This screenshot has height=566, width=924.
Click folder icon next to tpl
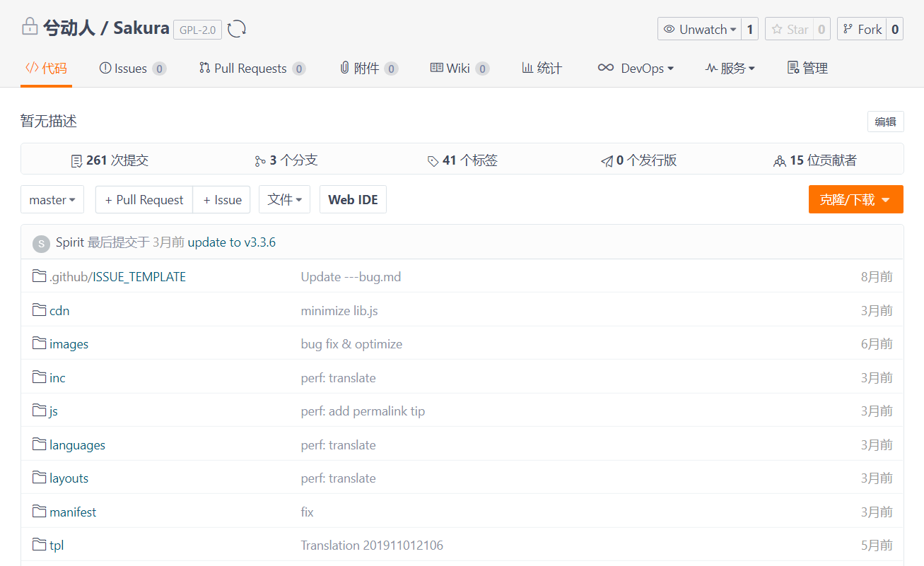(x=40, y=545)
